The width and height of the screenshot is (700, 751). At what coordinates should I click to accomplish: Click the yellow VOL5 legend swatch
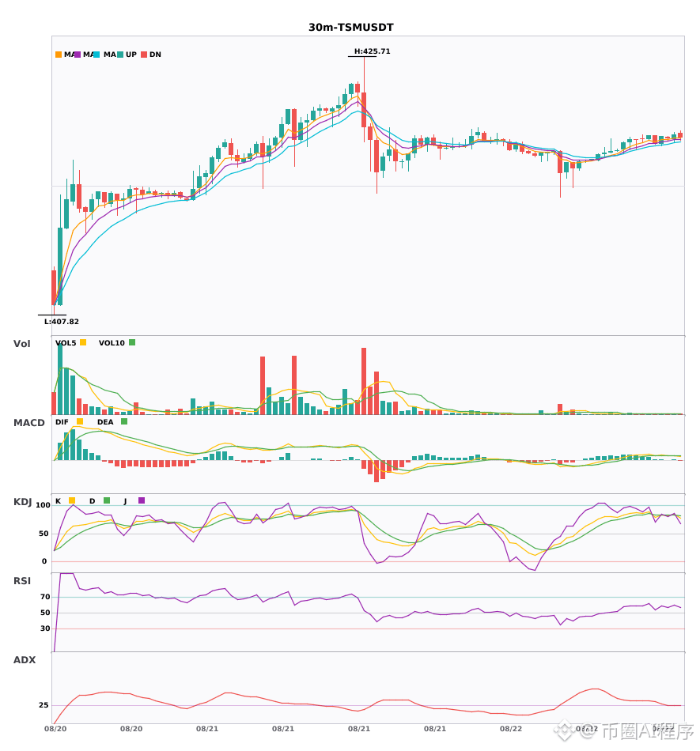pyautogui.click(x=83, y=342)
